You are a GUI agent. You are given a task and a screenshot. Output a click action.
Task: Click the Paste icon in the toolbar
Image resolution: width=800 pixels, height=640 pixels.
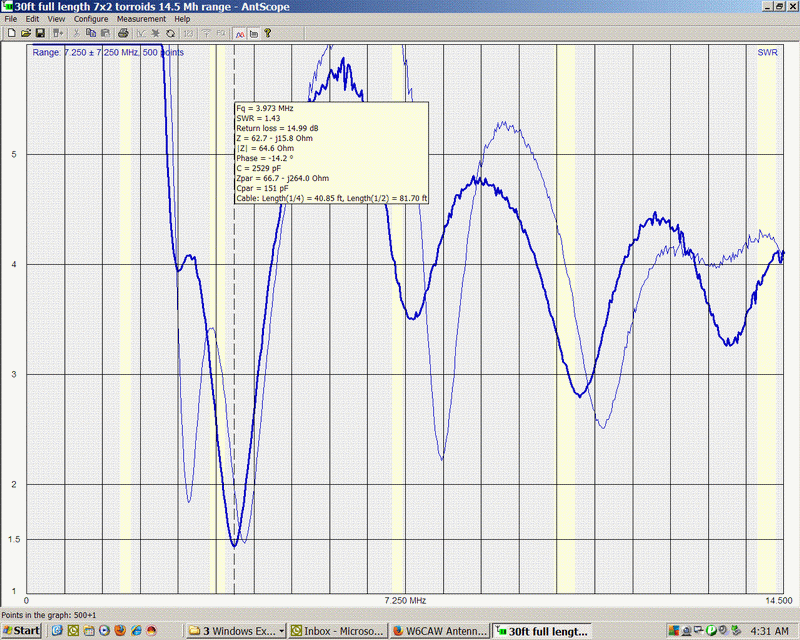tap(105, 33)
